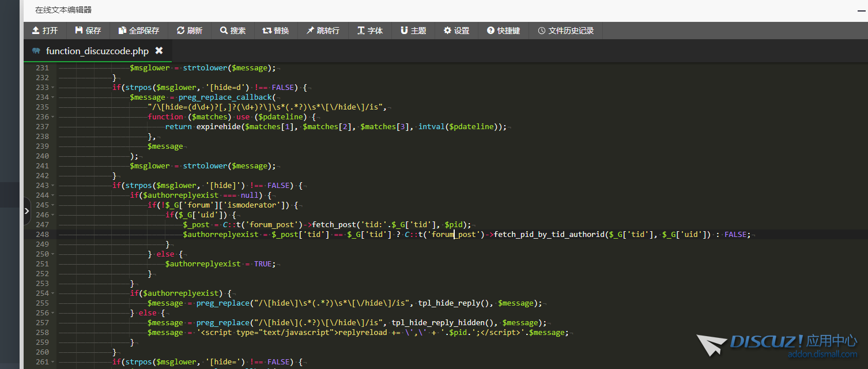Collapse the [hide] if-block at line 243
868x369 pixels.
coord(53,186)
